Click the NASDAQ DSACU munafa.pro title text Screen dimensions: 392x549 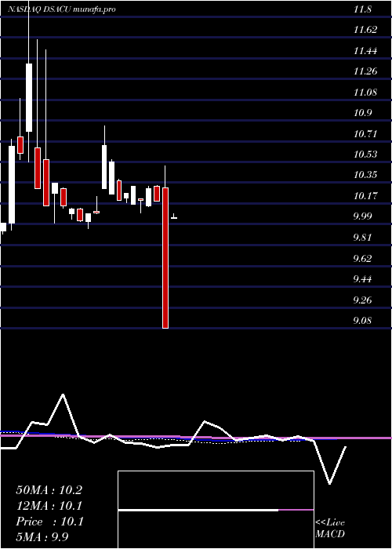[x=62, y=9]
